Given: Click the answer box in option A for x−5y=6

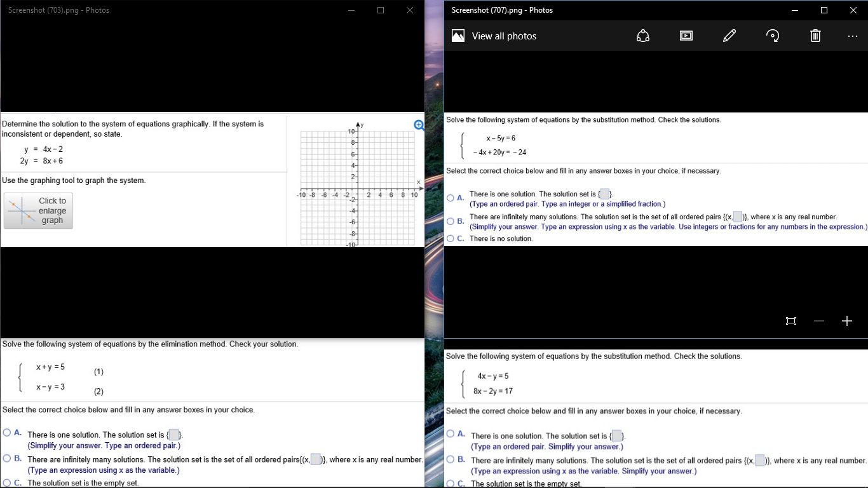Looking at the screenshot, I should coord(605,194).
